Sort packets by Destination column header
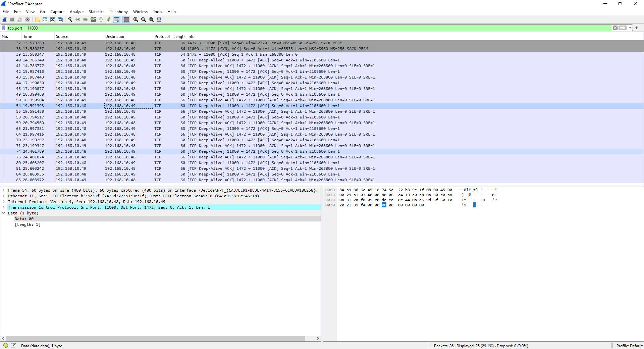The image size is (644, 349). pyautogui.click(x=128, y=37)
